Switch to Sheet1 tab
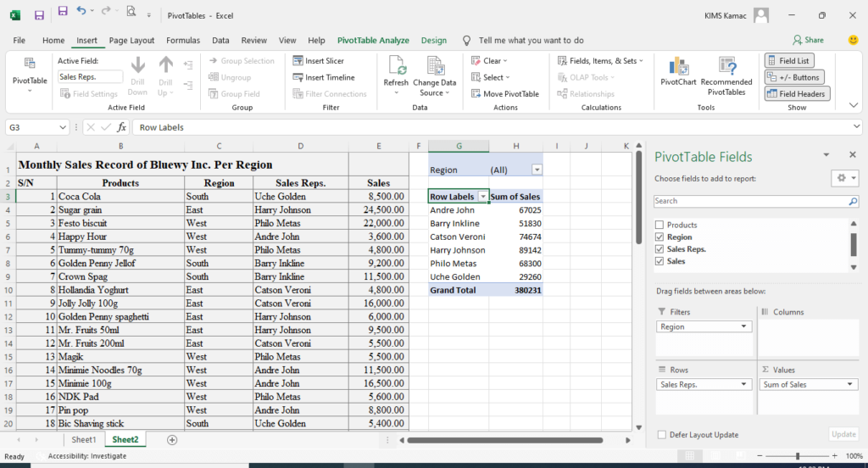 click(x=84, y=440)
